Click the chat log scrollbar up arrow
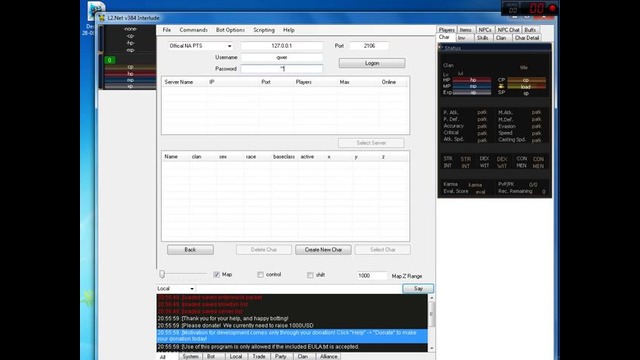The height and width of the screenshot is (360, 640). tap(431, 298)
